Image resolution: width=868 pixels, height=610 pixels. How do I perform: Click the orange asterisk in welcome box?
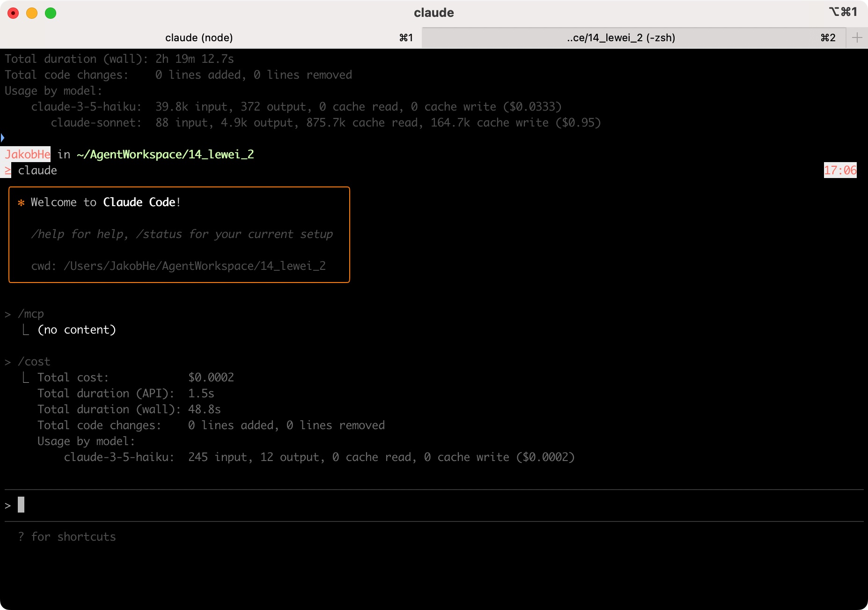21,203
